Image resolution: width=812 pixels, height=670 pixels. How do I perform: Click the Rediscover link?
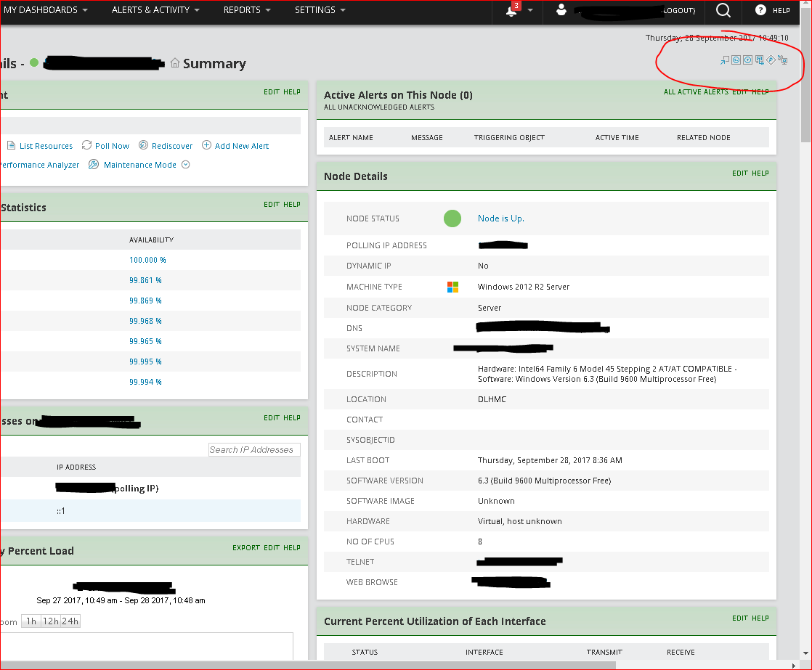[x=172, y=146]
